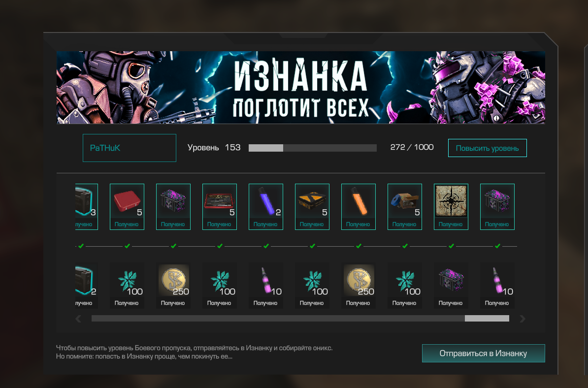588x388 pixels.
Task: Click the right scroll arrow of rewards
Action: [523, 319]
